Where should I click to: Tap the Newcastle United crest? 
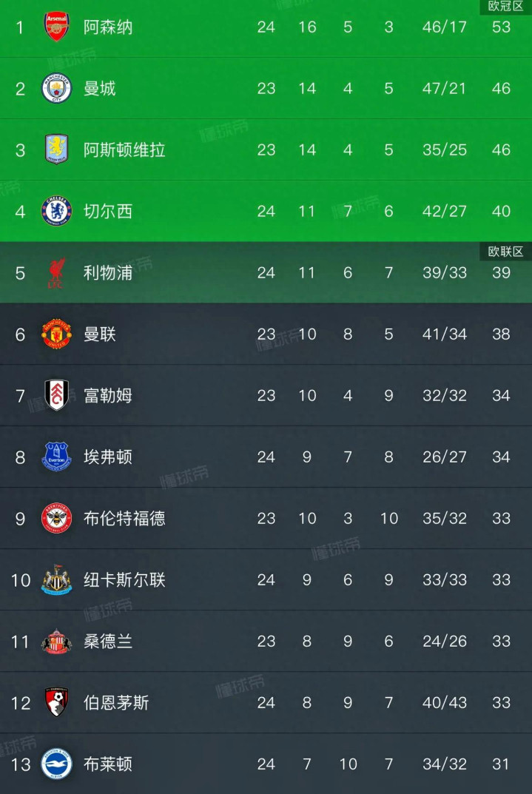point(56,580)
